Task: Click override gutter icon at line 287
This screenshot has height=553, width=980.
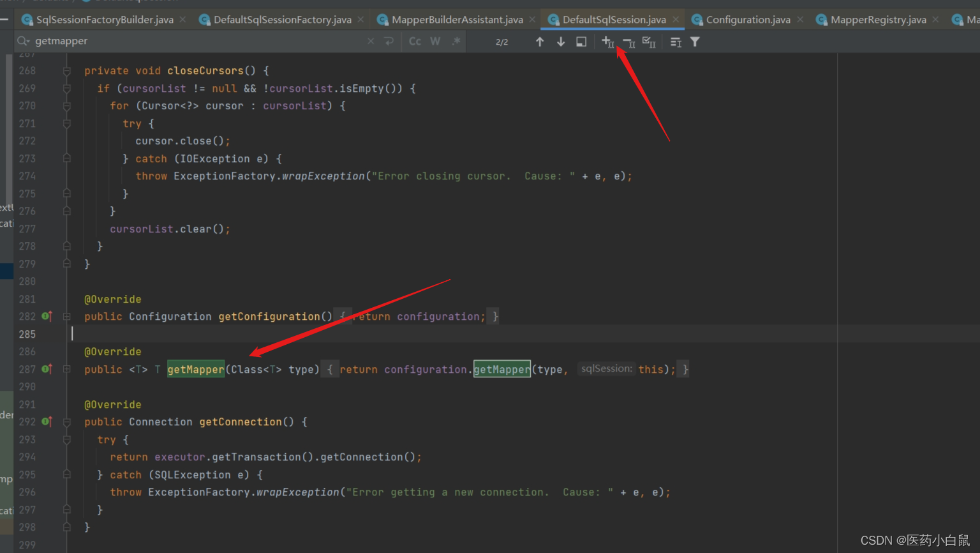Action: pyautogui.click(x=47, y=369)
